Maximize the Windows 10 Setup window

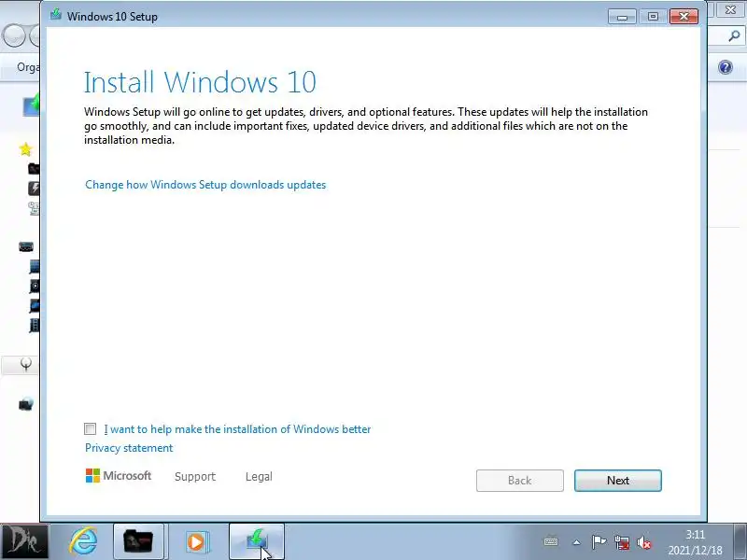coord(653,17)
